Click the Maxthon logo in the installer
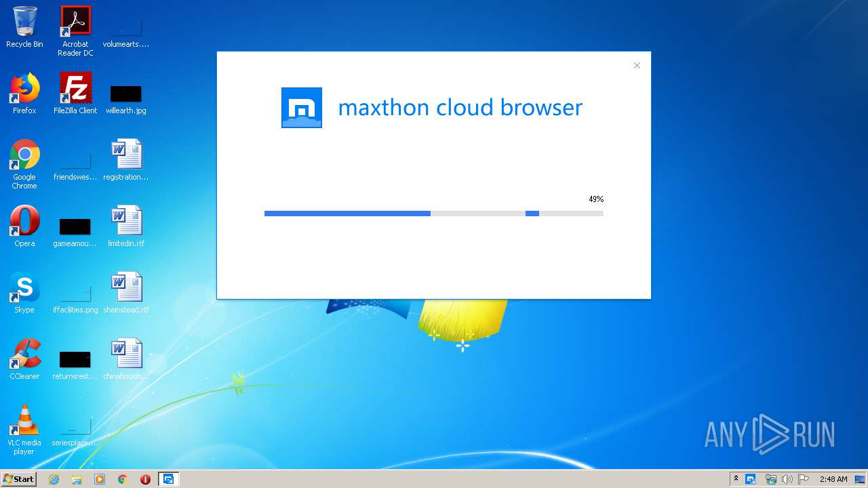This screenshot has width=868, height=488. (302, 108)
